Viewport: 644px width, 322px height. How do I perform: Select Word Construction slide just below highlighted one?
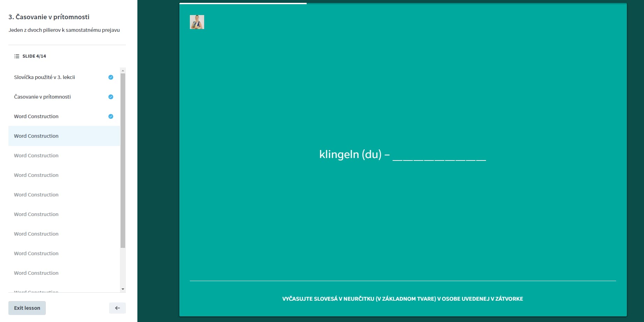[36, 156]
